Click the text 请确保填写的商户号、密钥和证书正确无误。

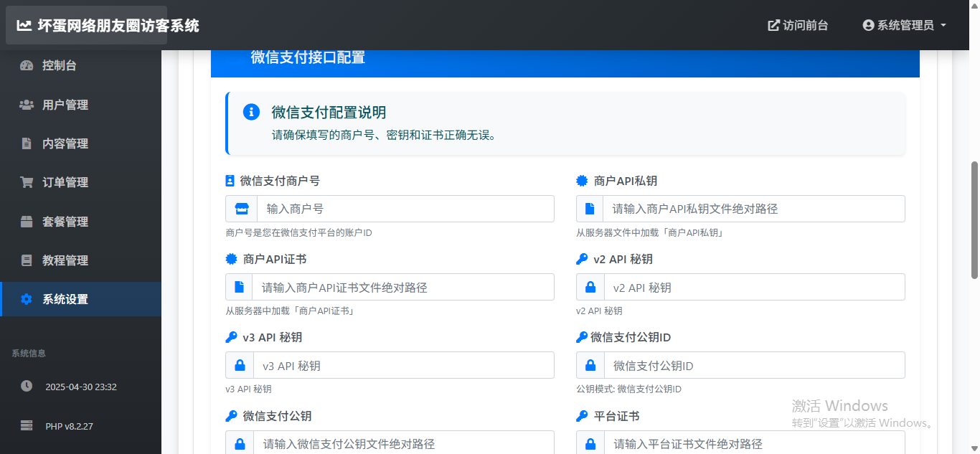[384, 134]
